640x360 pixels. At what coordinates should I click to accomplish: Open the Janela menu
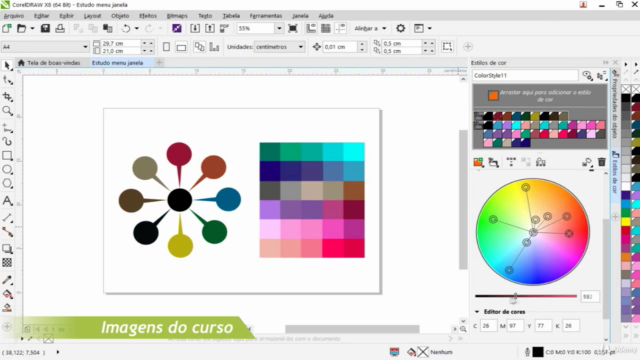click(300, 16)
